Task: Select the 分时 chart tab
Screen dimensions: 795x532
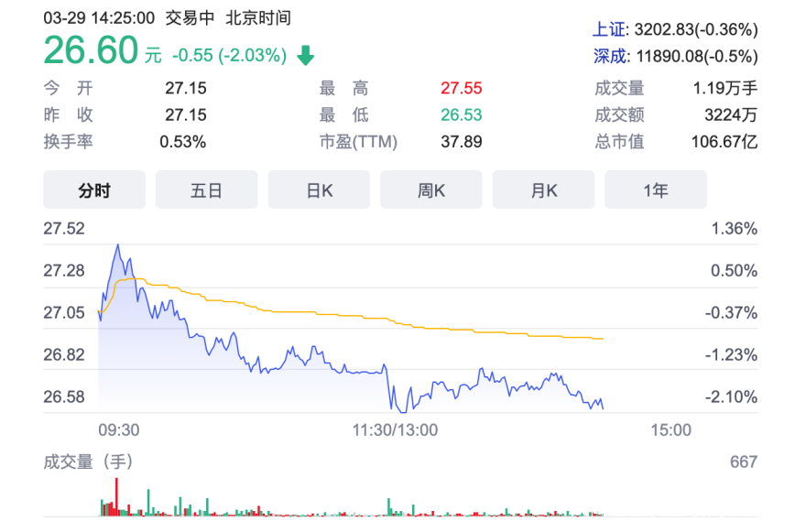Action: pyautogui.click(x=94, y=190)
